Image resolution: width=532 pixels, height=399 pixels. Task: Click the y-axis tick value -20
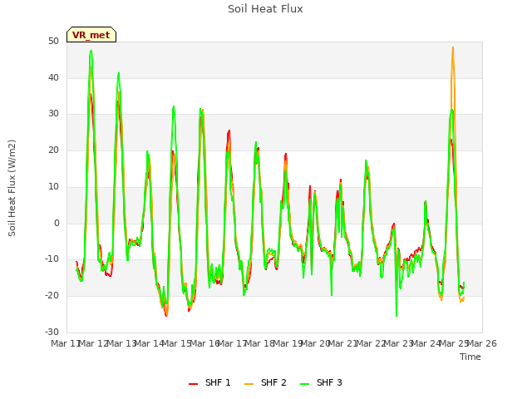(52, 296)
